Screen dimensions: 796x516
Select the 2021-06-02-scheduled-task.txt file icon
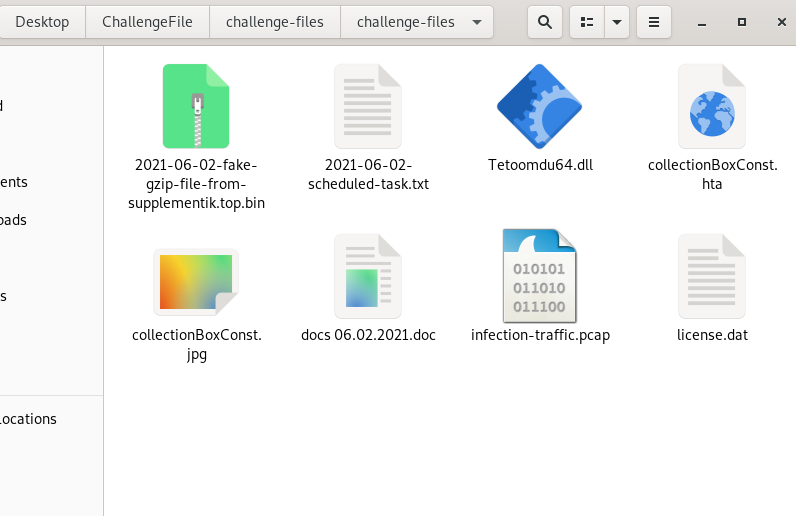coord(368,106)
